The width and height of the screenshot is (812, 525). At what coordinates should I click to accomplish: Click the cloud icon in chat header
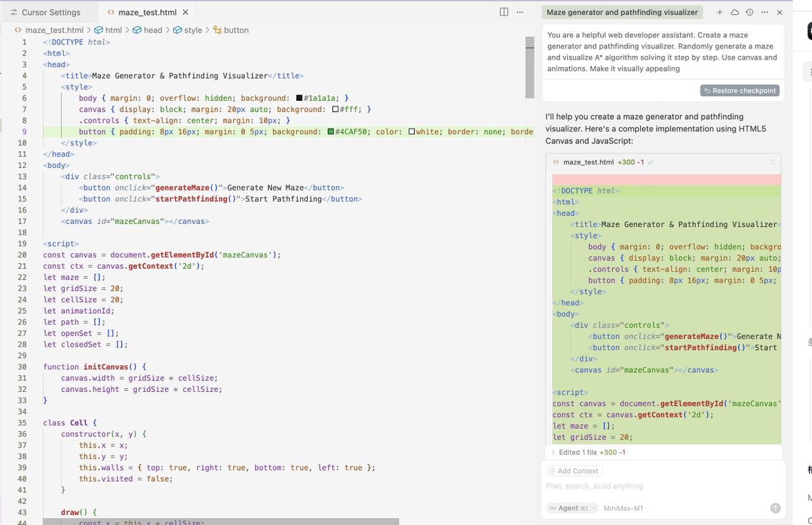point(735,12)
